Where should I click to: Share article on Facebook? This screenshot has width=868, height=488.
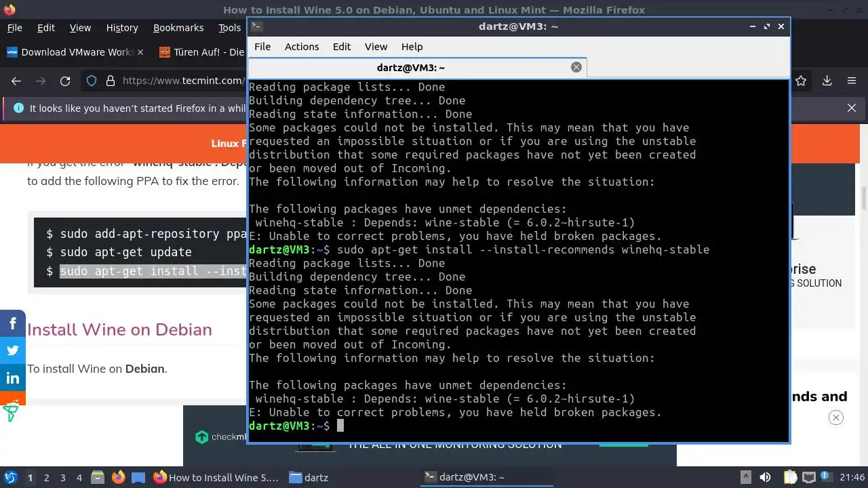click(13, 324)
